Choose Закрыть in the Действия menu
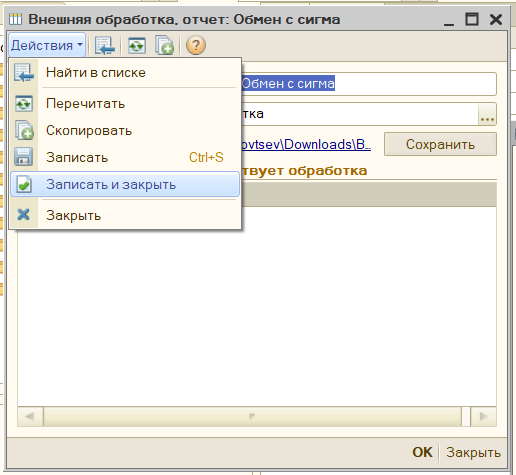This screenshot has height=475, width=516. [x=125, y=215]
